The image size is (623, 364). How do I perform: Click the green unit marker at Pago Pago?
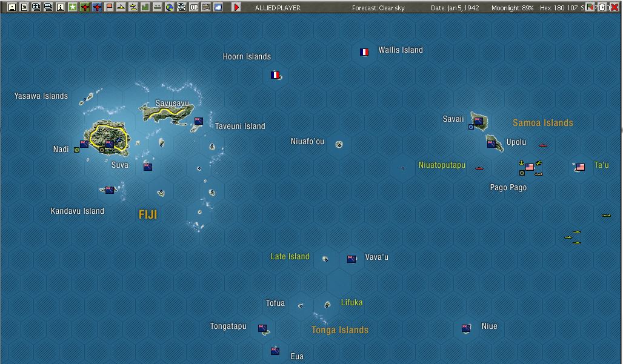pyautogui.click(x=522, y=173)
